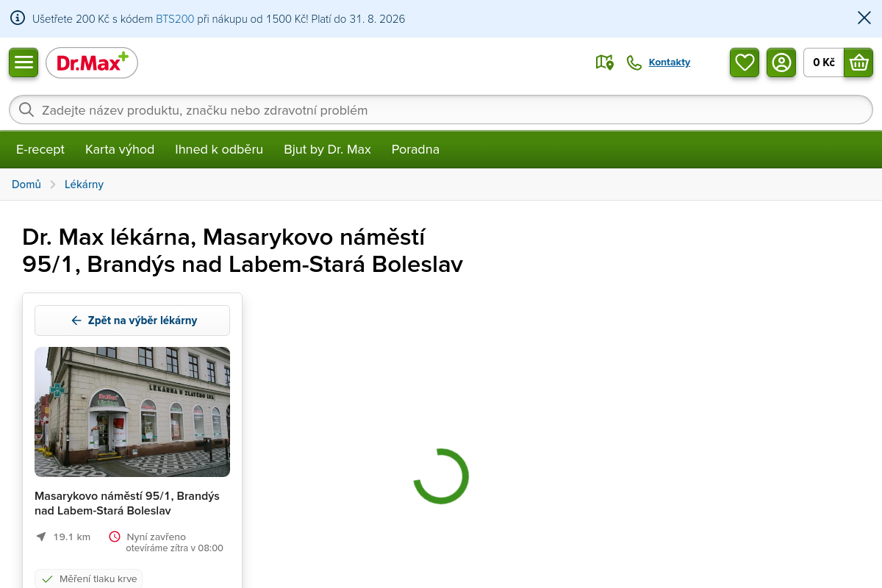Click the info icon in promo banner

(x=18, y=18)
